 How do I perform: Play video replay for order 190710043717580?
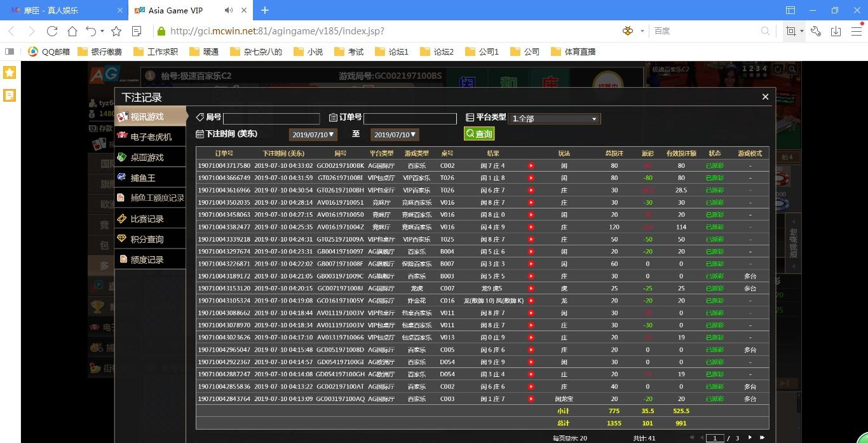[531, 166]
